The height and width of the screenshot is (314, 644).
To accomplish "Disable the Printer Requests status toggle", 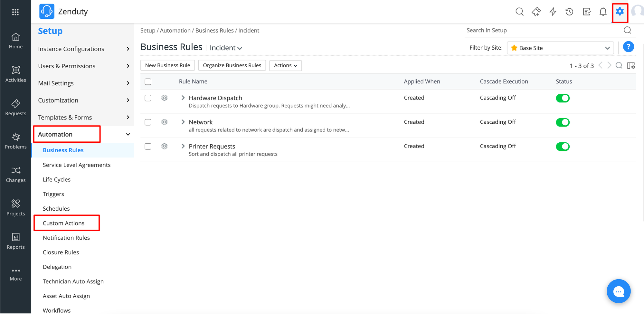I will click(563, 147).
